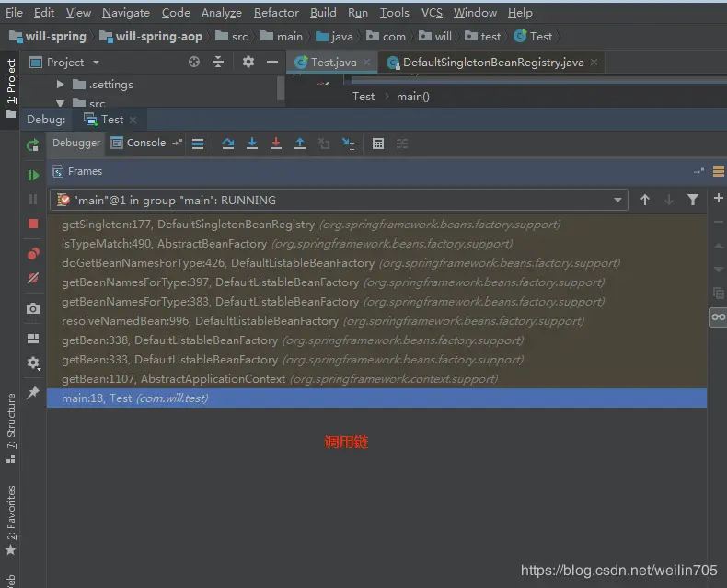Click Step Over button

click(x=227, y=144)
